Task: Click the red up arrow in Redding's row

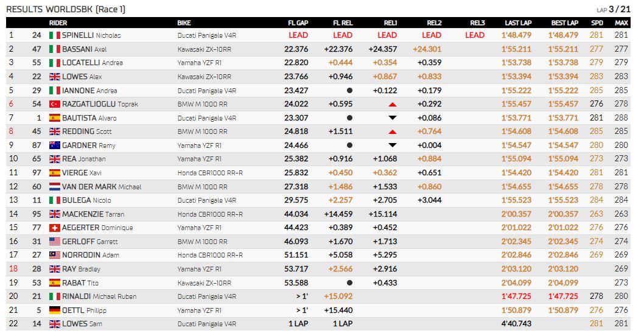Action: (393, 132)
